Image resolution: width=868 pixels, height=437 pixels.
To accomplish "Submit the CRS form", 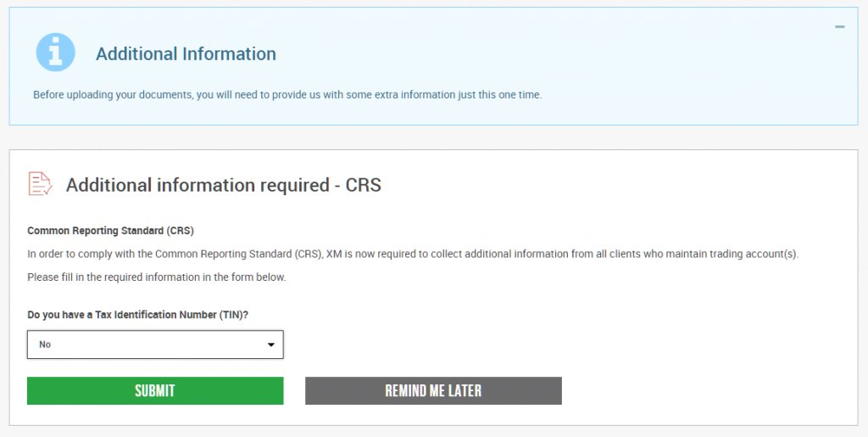I will 155,391.
